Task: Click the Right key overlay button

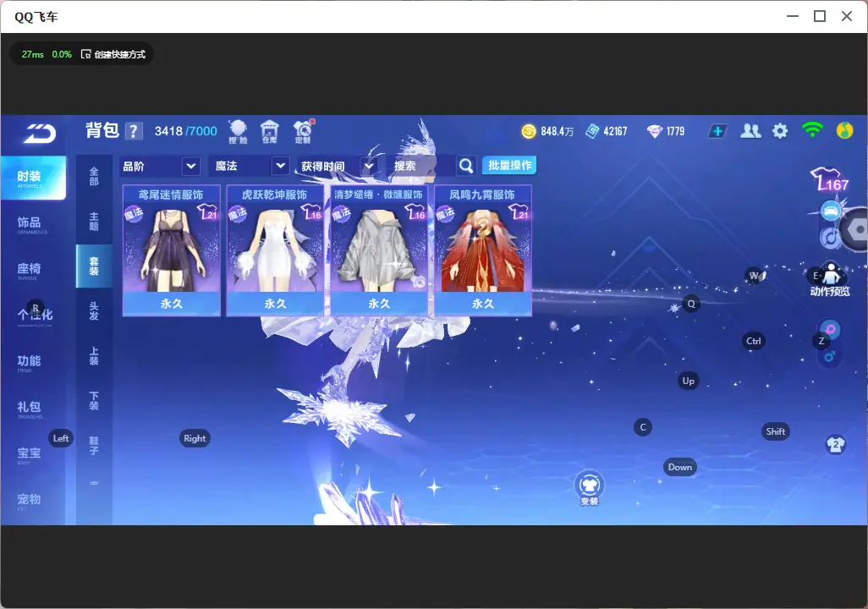Action: 195,438
